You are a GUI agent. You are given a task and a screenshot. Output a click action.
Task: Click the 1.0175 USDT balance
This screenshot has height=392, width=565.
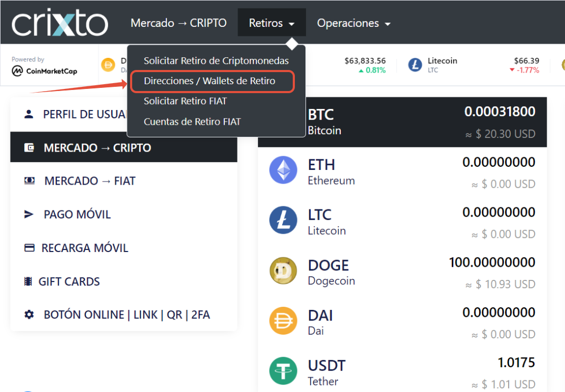(517, 363)
